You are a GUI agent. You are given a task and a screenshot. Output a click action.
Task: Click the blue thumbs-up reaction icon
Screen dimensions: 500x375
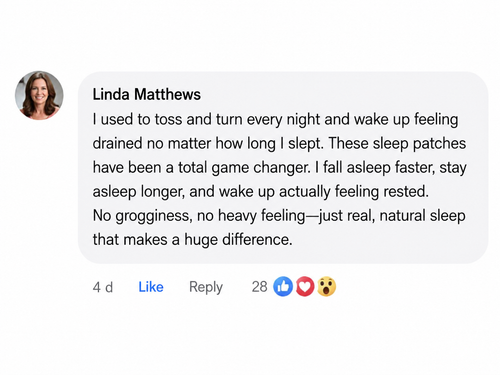point(283,287)
